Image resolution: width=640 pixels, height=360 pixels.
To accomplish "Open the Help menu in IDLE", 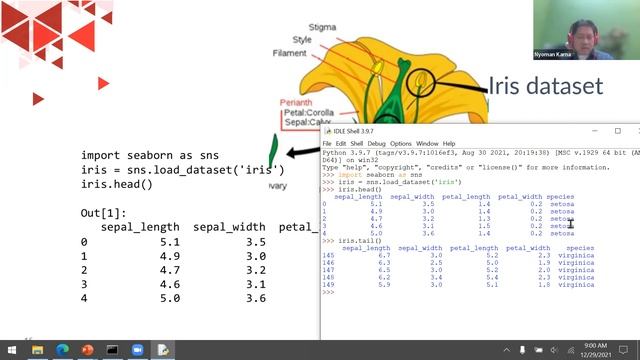I will point(449,144).
